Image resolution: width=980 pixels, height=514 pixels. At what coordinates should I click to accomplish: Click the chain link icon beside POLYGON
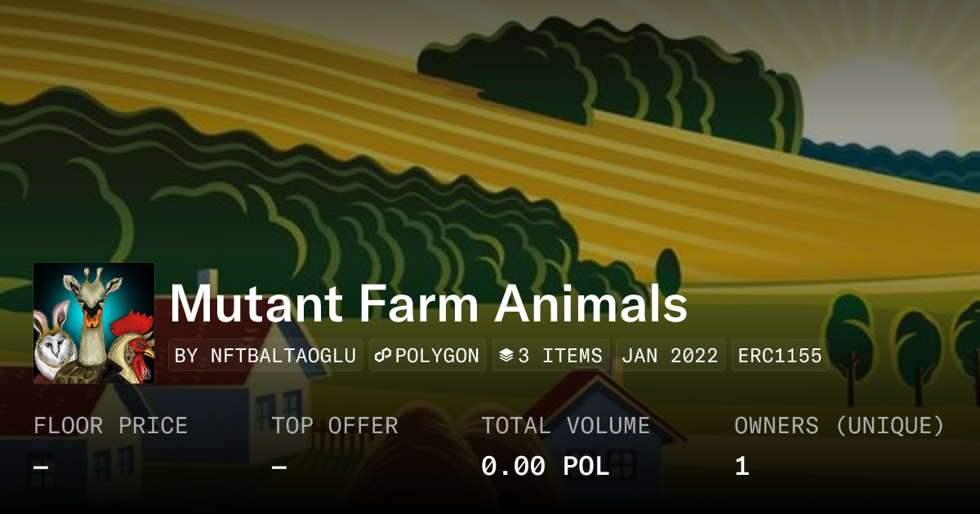(x=383, y=356)
